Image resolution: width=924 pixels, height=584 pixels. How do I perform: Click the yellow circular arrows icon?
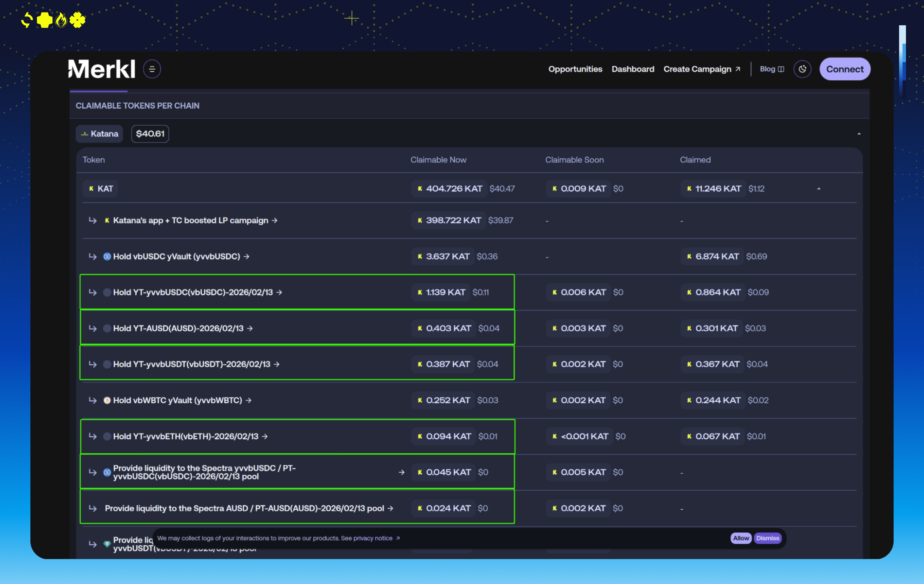click(x=26, y=20)
